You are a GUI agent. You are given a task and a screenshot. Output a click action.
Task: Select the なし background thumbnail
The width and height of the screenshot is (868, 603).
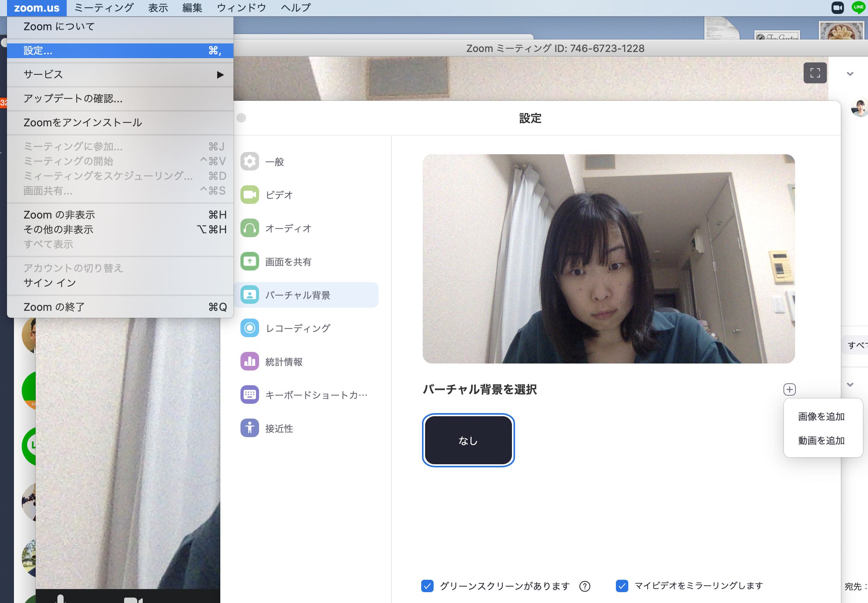(x=469, y=440)
